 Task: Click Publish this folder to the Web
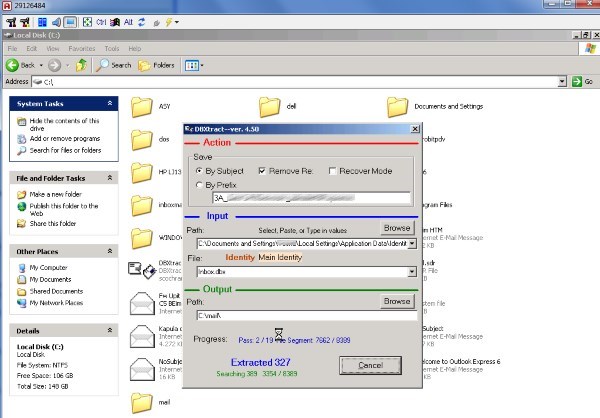pos(64,209)
